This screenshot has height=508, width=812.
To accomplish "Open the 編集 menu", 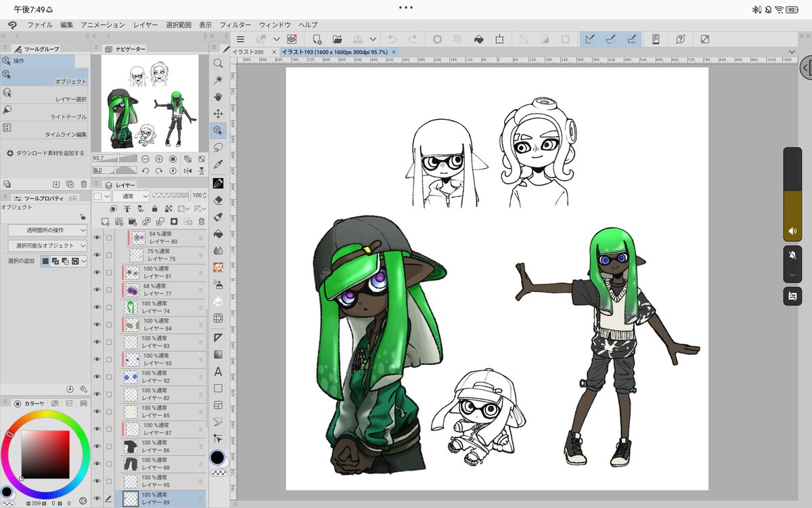I will (66, 24).
